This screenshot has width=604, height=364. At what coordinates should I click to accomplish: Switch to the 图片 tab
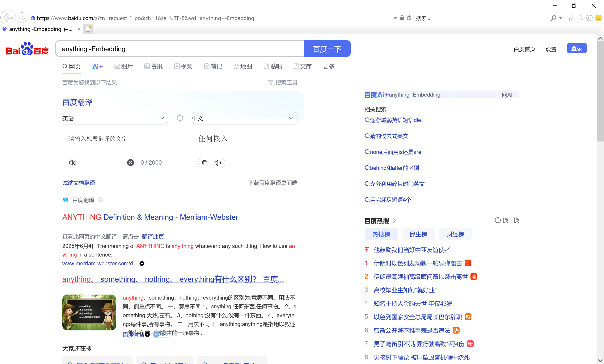pos(123,66)
